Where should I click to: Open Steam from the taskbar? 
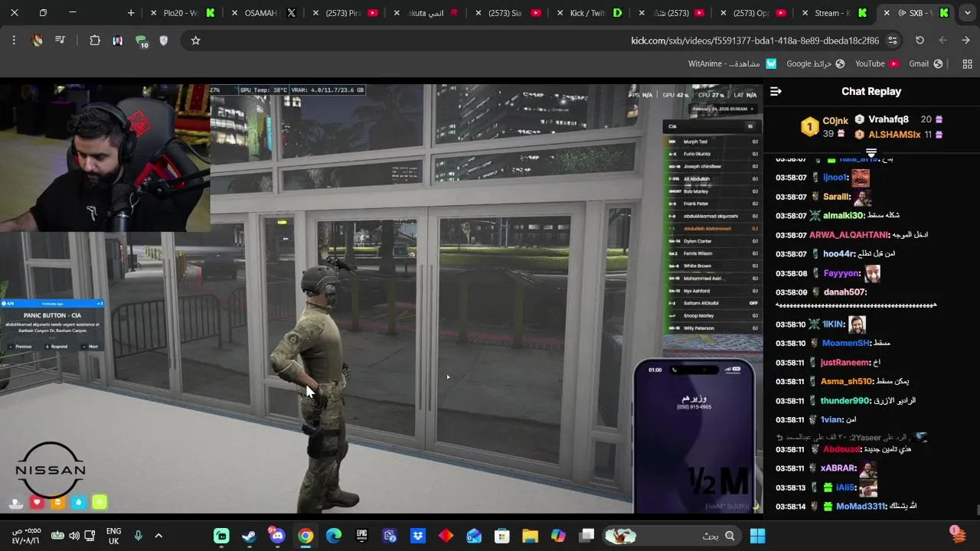pos(249,536)
